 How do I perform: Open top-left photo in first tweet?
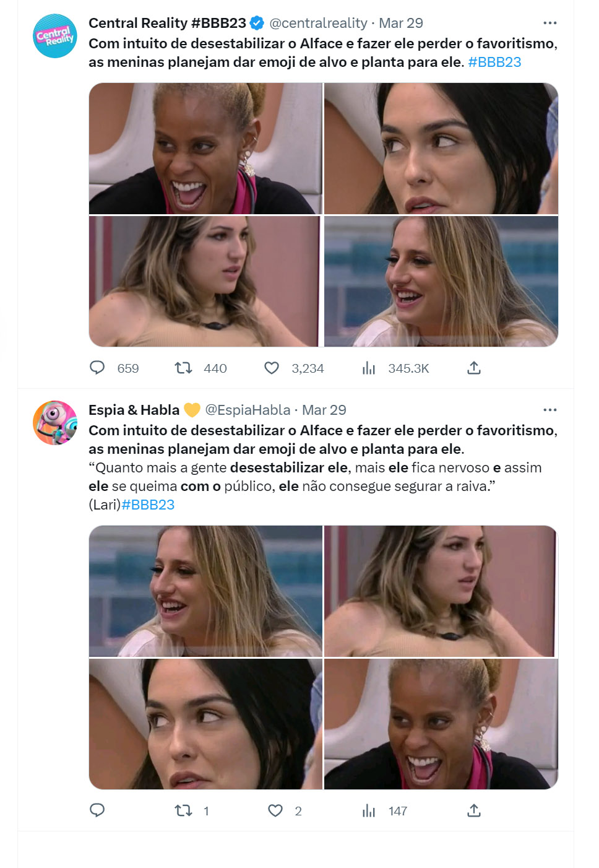click(205, 149)
